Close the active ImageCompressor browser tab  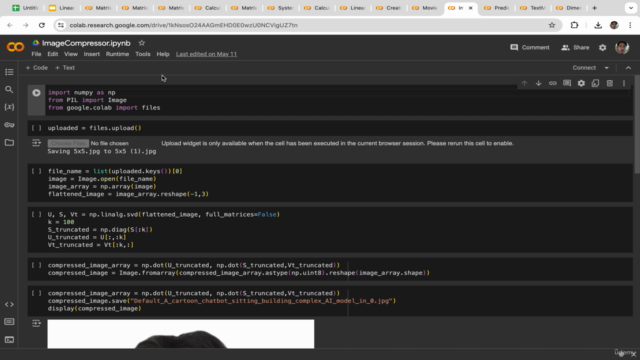click(470, 8)
